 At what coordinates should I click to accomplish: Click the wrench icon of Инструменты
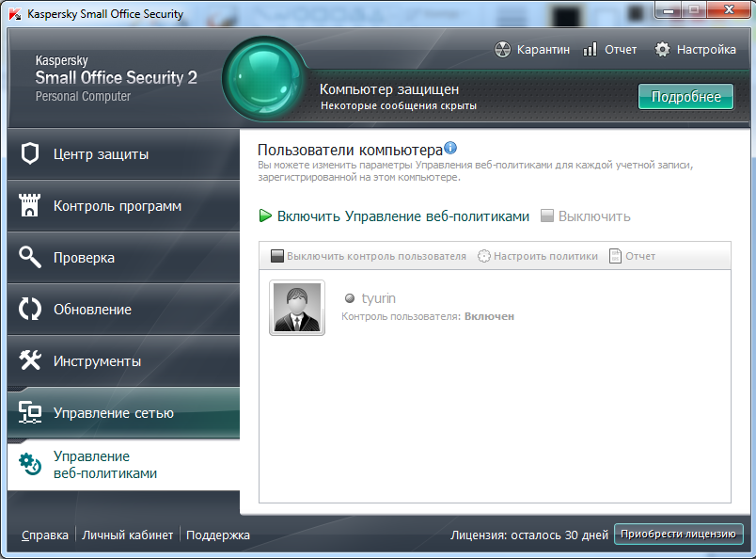pos(30,360)
